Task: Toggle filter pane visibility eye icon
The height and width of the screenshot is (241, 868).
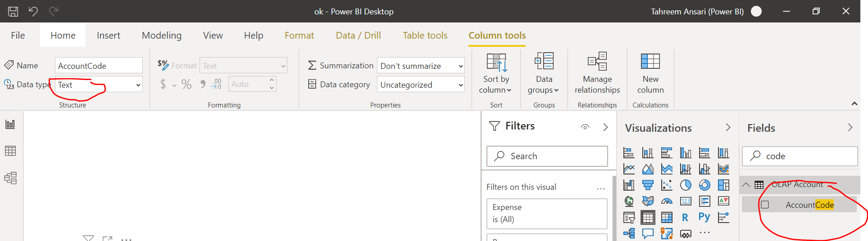Action: [x=585, y=127]
